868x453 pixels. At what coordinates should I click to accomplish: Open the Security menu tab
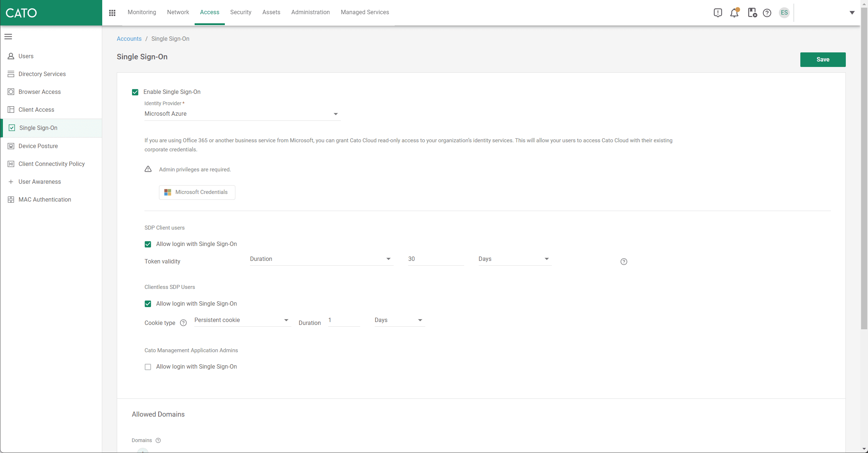[x=240, y=12]
